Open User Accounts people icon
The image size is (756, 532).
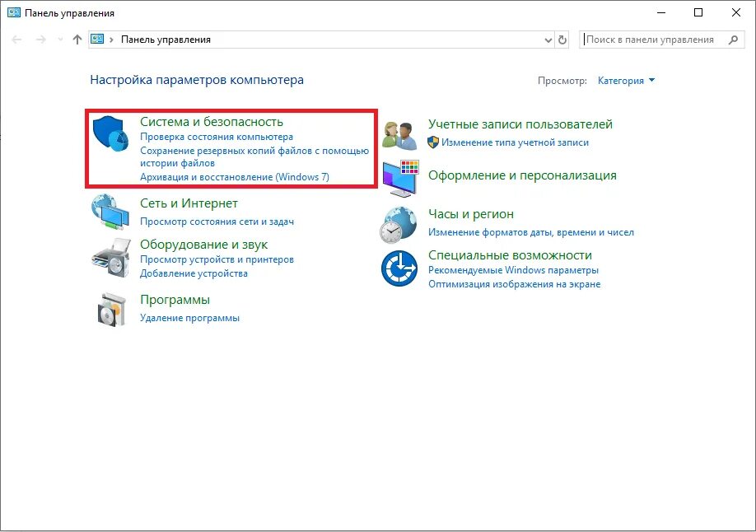[399, 136]
